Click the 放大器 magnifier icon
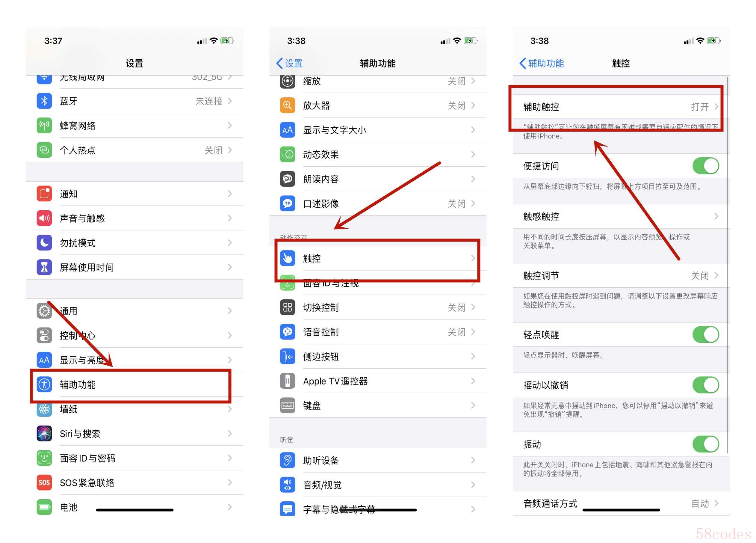This screenshot has width=756, height=543. pos(287,105)
